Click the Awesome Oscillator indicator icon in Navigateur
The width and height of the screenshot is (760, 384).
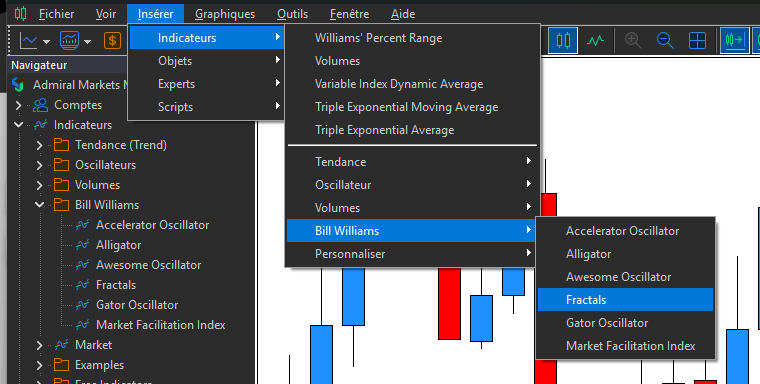point(83,265)
